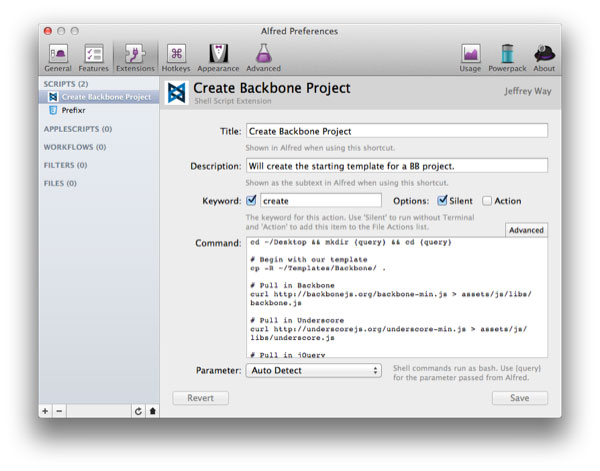This screenshot has height=471, width=600.
Task: Uncheck the Silent option
Action: (442, 200)
